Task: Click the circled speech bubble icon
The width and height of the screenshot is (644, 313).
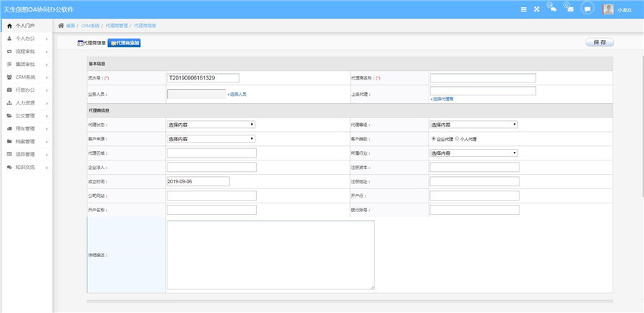Action: click(587, 9)
